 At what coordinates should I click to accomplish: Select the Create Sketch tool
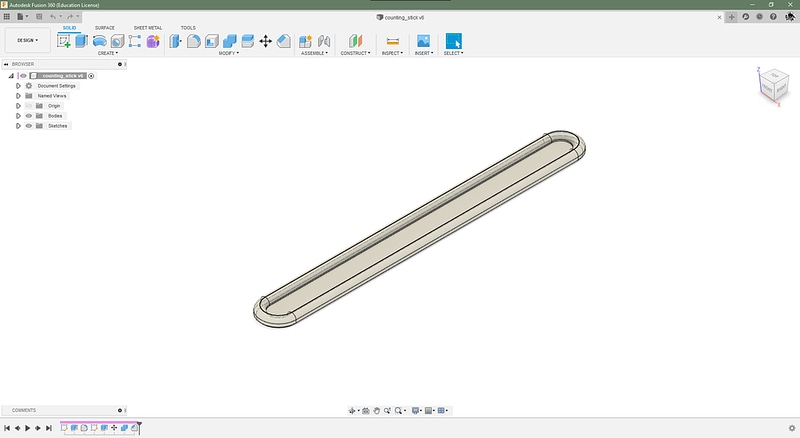pos(64,41)
